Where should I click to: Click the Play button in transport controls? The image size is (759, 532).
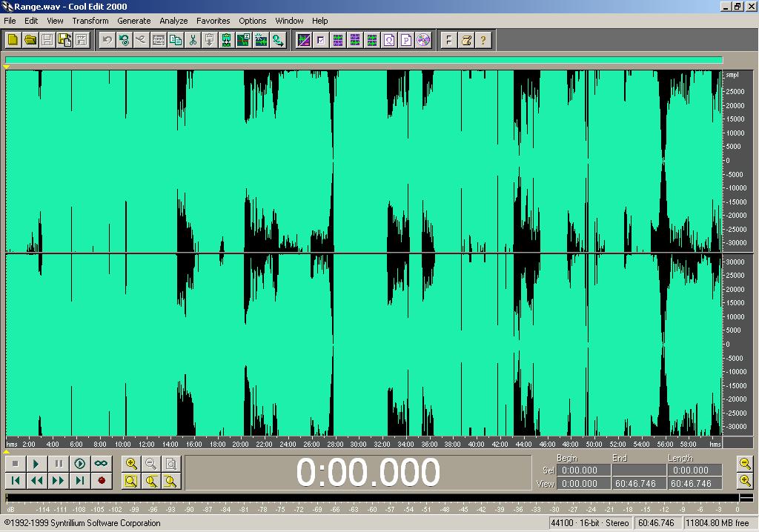[x=36, y=464]
